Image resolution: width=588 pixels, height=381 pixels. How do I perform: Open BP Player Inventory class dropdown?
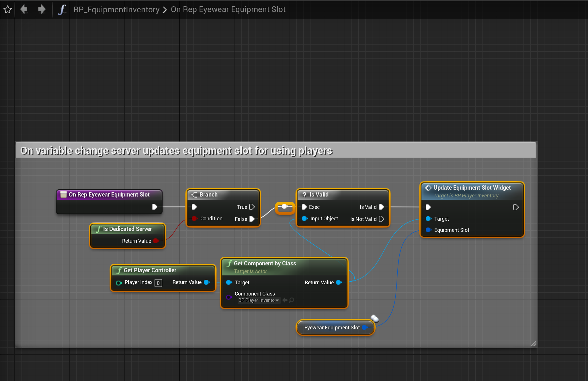pyautogui.click(x=259, y=300)
